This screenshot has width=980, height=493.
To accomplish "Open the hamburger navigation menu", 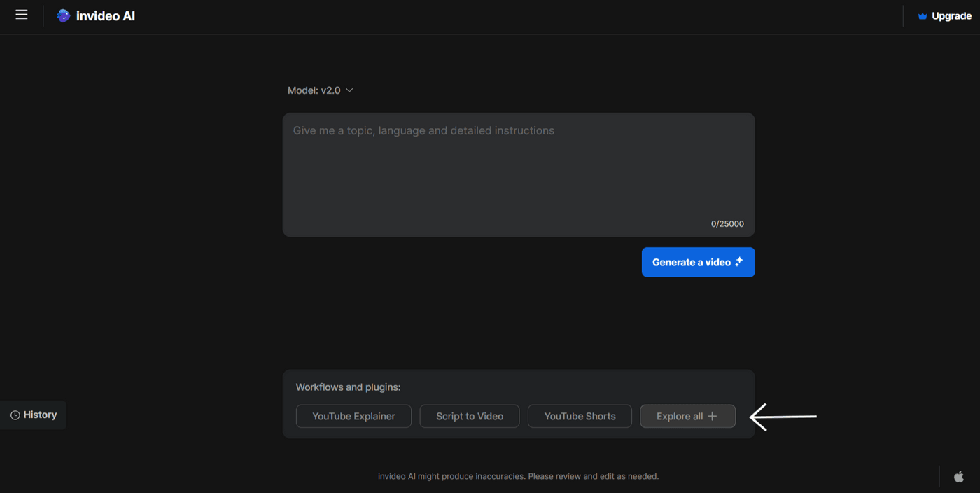I will 21,15.
